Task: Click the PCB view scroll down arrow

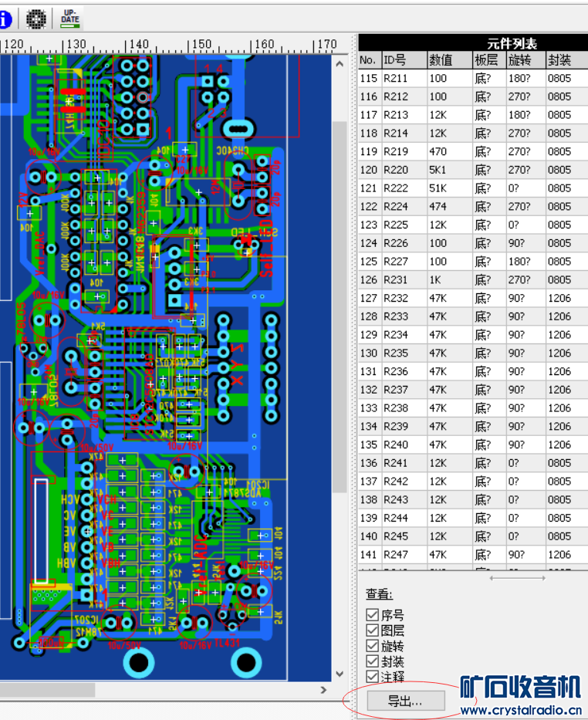Action: coord(340,674)
